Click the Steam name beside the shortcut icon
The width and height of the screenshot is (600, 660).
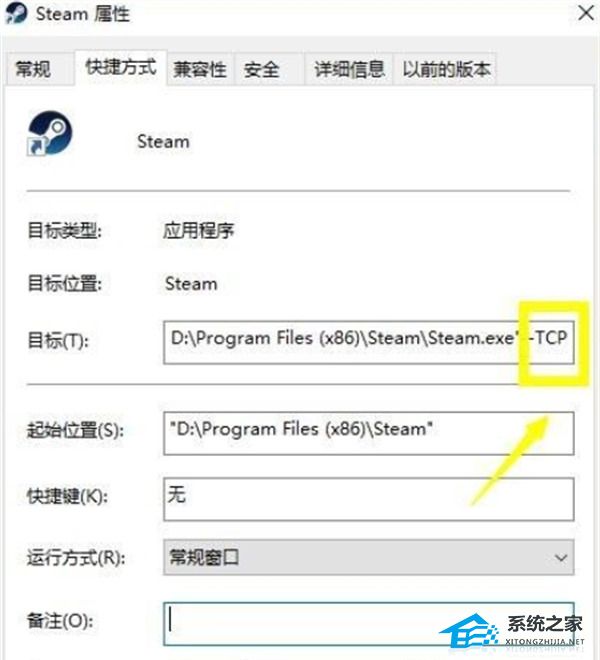[x=163, y=141]
